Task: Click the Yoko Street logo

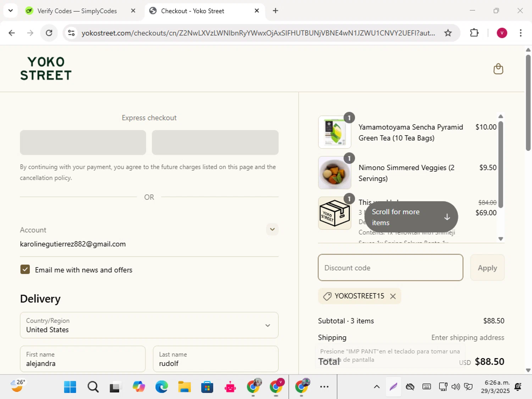Action: pyautogui.click(x=46, y=68)
